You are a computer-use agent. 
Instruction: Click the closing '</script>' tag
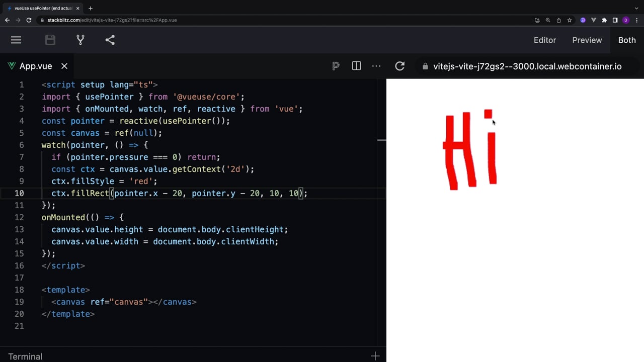pos(63,265)
